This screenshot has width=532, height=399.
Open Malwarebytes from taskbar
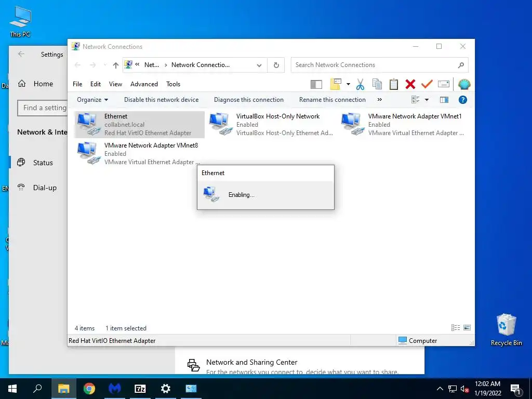tap(115, 389)
